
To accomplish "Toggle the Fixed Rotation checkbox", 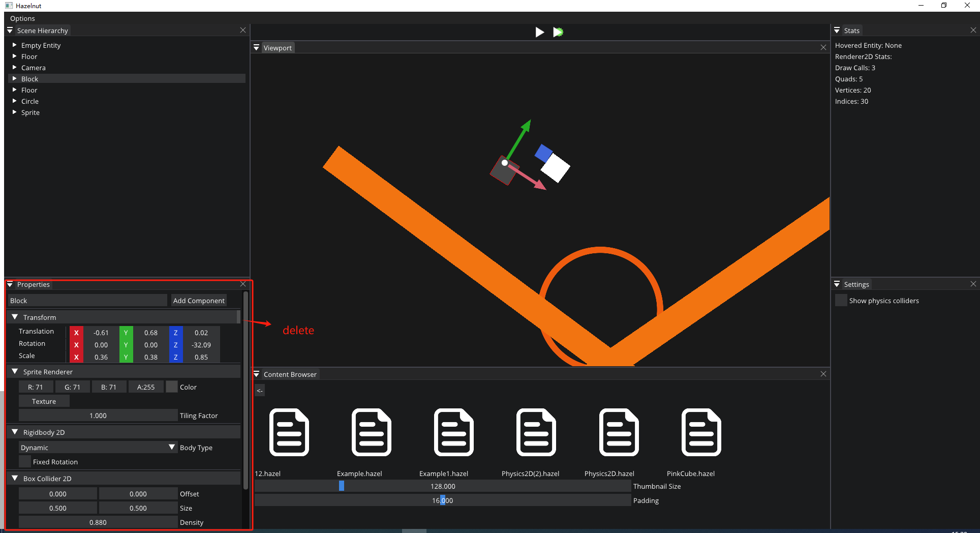I will coord(24,462).
